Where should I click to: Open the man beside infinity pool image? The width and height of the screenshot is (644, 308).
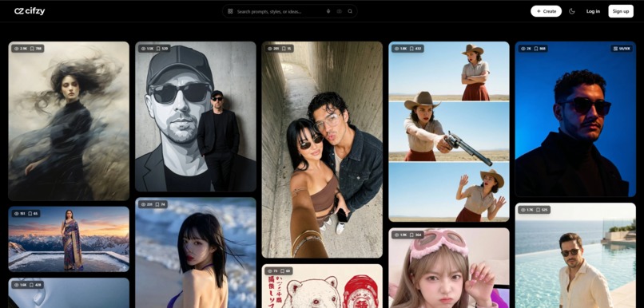[575, 255]
